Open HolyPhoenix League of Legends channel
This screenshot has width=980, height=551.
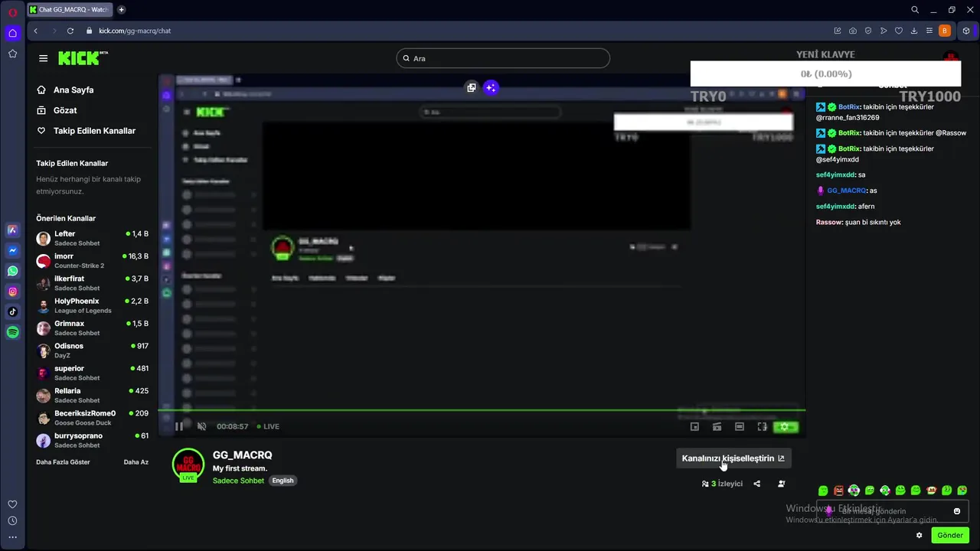click(x=92, y=305)
